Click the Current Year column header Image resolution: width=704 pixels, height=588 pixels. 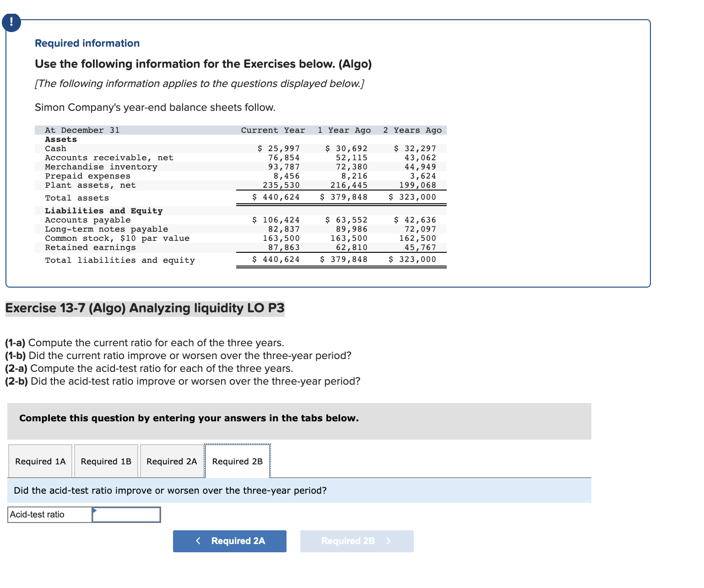pos(273,130)
